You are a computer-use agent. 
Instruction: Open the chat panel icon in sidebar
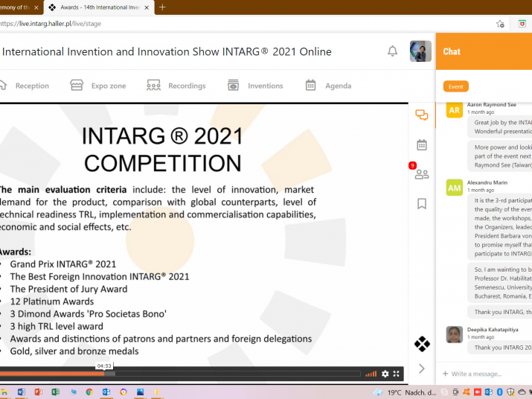coord(422,115)
